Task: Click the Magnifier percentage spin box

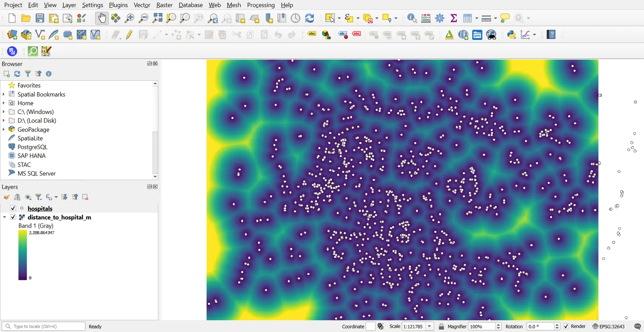Action: tap(485, 326)
